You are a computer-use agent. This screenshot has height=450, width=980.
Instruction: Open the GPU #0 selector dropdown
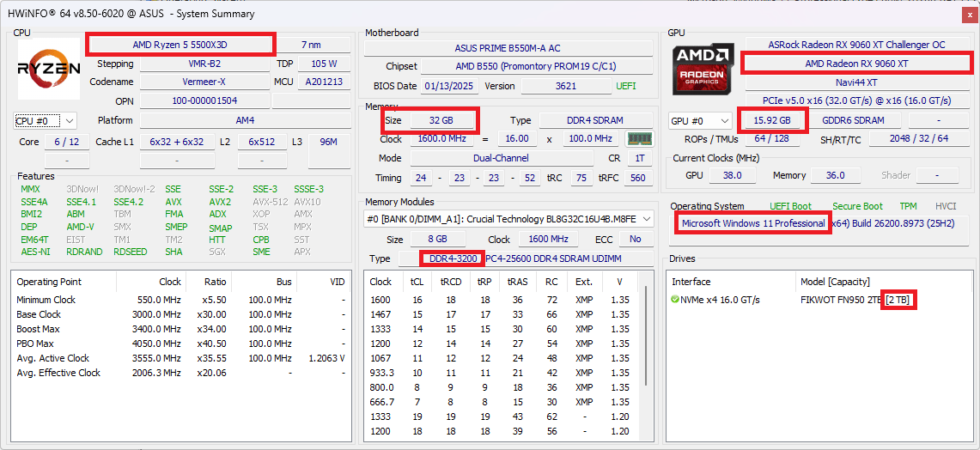coord(701,120)
